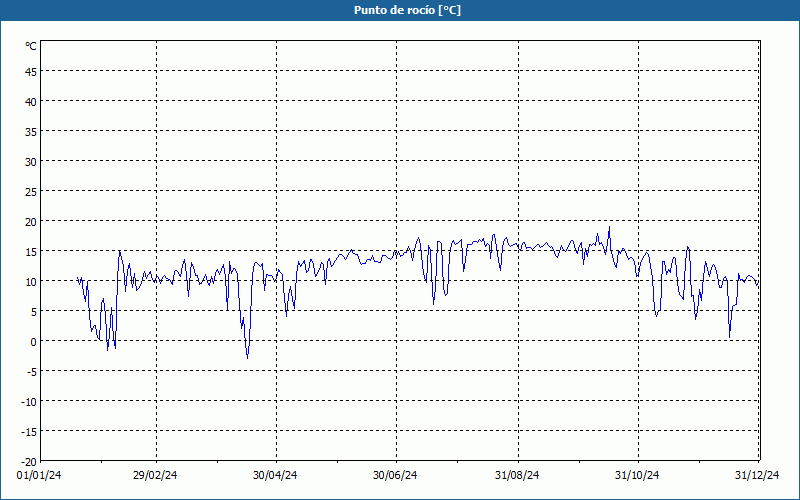Image resolution: width=800 pixels, height=500 pixels.
Task: Click the x-axis date label '30/06/24'
Action: coord(395,476)
